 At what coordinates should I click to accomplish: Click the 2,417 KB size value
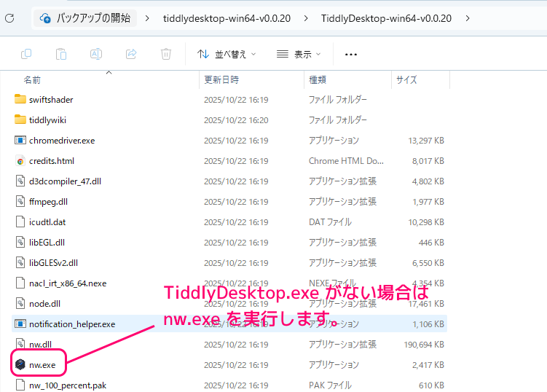(x=428, y=365)
